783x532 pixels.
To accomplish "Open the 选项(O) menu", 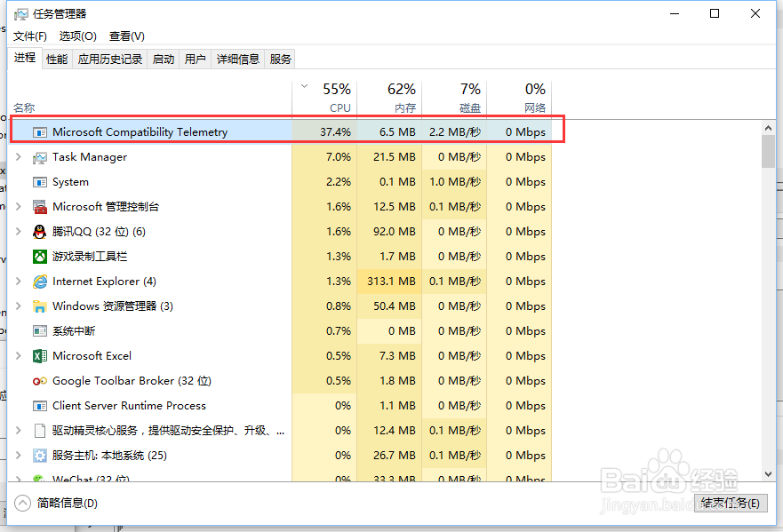I will tap(78, 36).
